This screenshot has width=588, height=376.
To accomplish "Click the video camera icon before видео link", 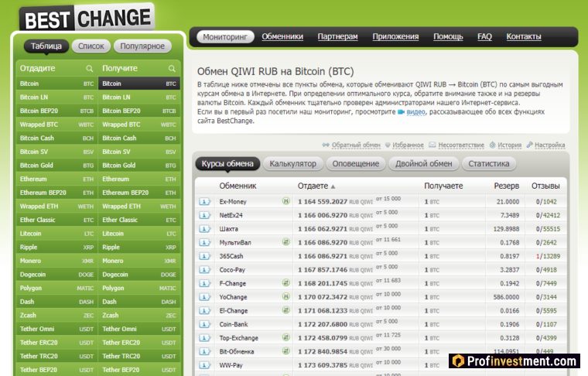I will (401, 112).
